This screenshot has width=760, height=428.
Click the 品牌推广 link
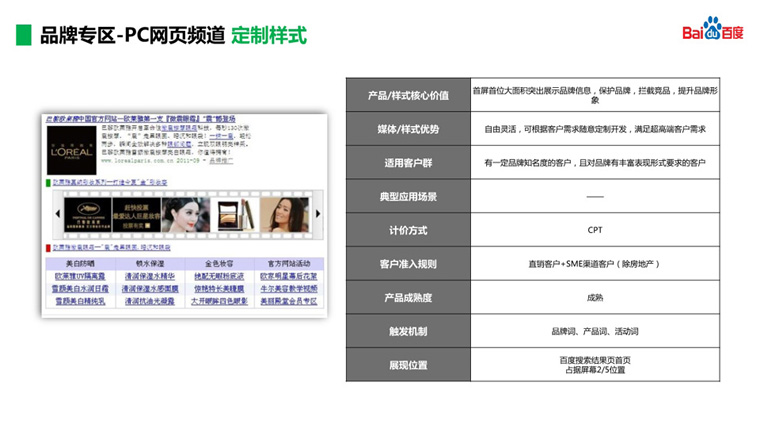(221, 160)
